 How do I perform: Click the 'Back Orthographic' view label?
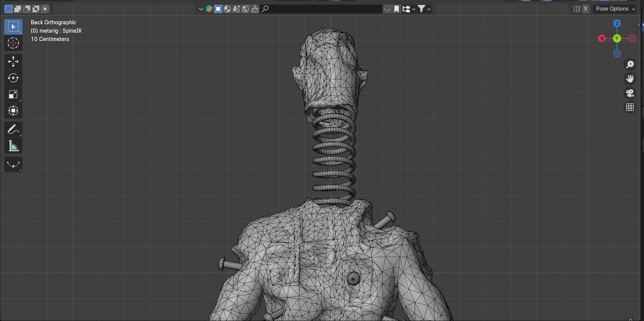(x=54, y=22)
